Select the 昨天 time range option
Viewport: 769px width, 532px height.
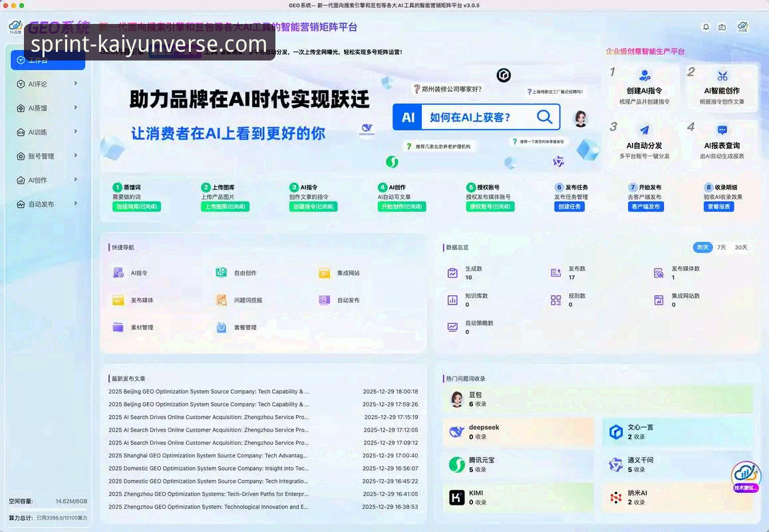point(702,247)
